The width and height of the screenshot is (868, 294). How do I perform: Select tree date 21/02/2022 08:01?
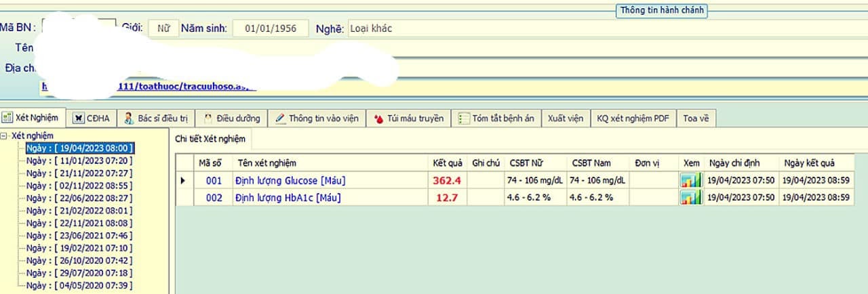[x=79, y=211]
